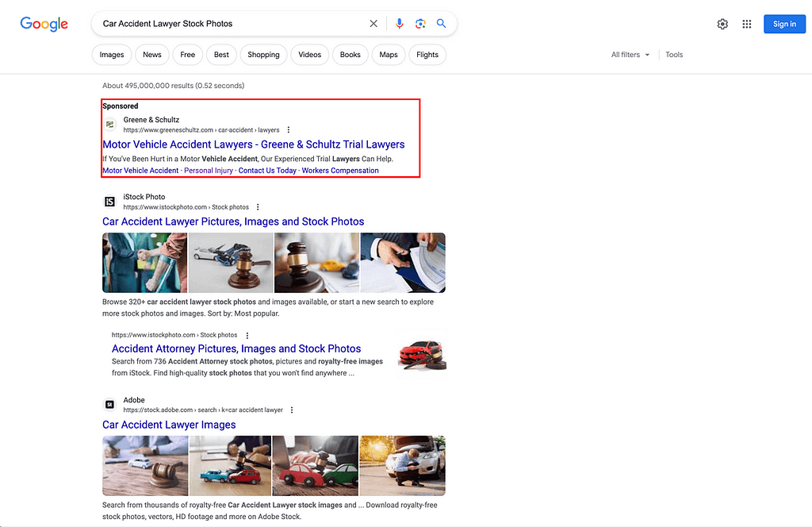Image resolution: width=812 pixels, height=527 pixels.
Task: Open the settings gear icon
Action: [x=722, y=24]
